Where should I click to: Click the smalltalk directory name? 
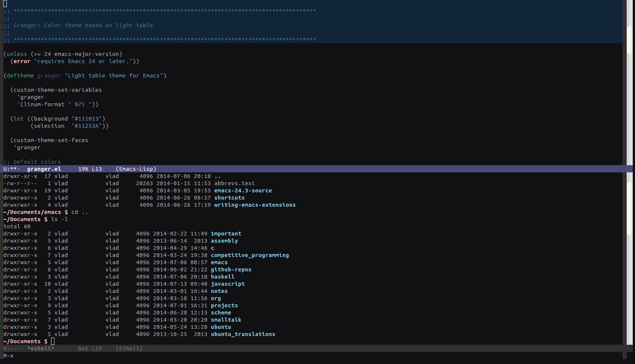point(226,320)
